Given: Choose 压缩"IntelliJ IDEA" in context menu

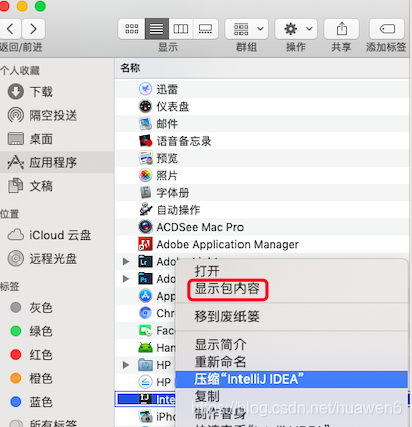Looking at the screenshot, I should pos(291,379).
